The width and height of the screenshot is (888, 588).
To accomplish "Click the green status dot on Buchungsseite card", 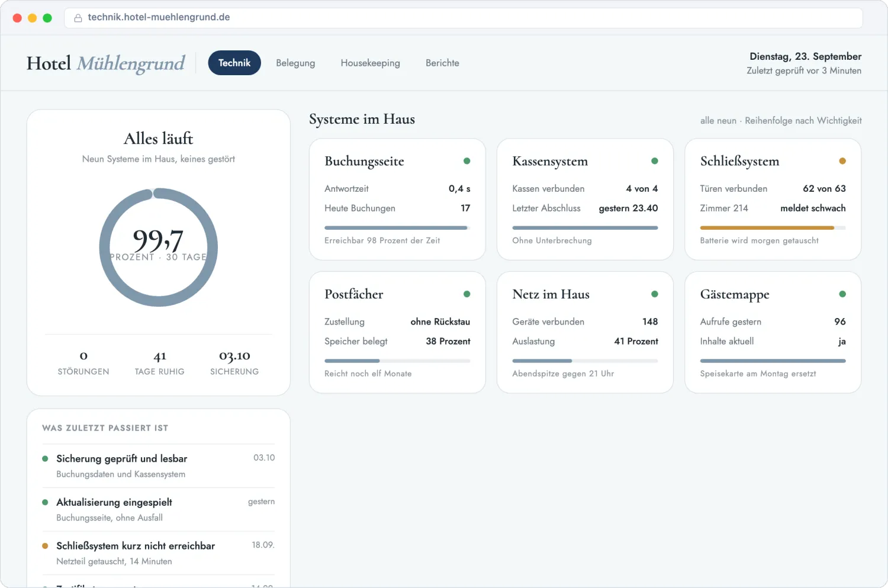I will [466, 161].
